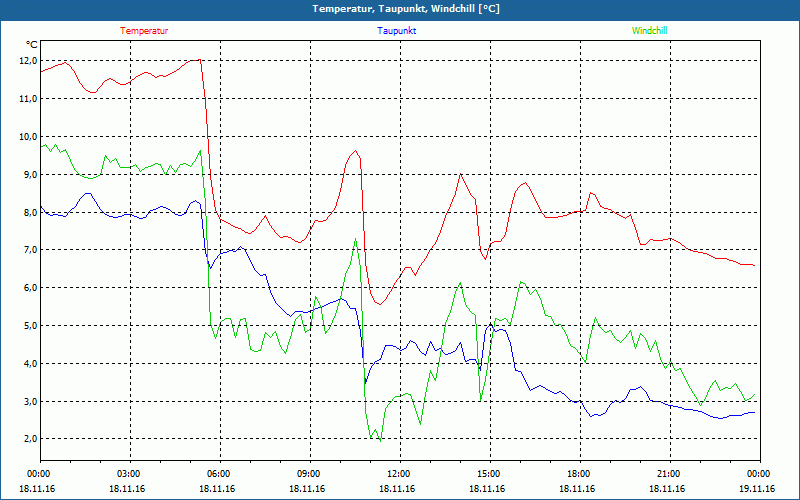Click the 8,0 y-axis value
The image size is (800, 500).
click(x=29, y=212)
